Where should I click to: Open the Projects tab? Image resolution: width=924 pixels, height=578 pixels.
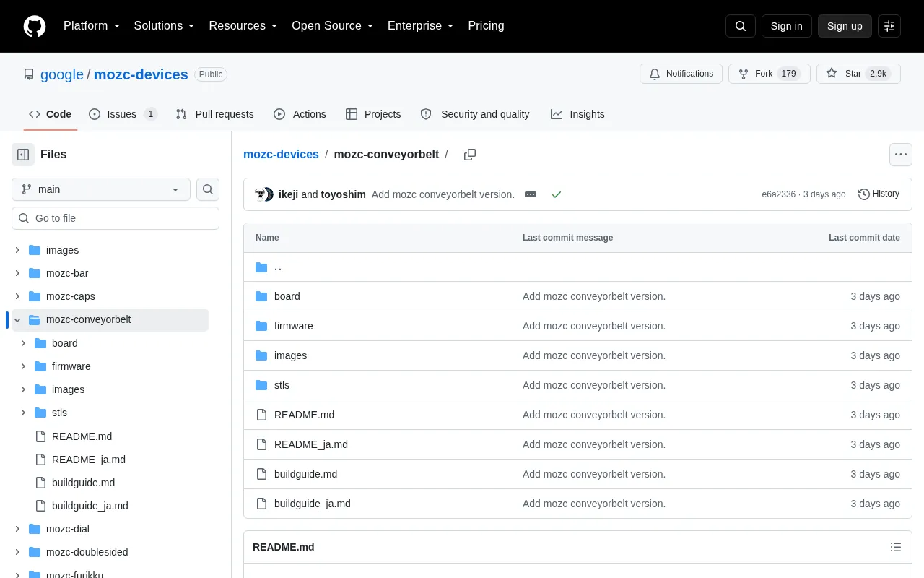pyautogui.click(x=373, y=114)
